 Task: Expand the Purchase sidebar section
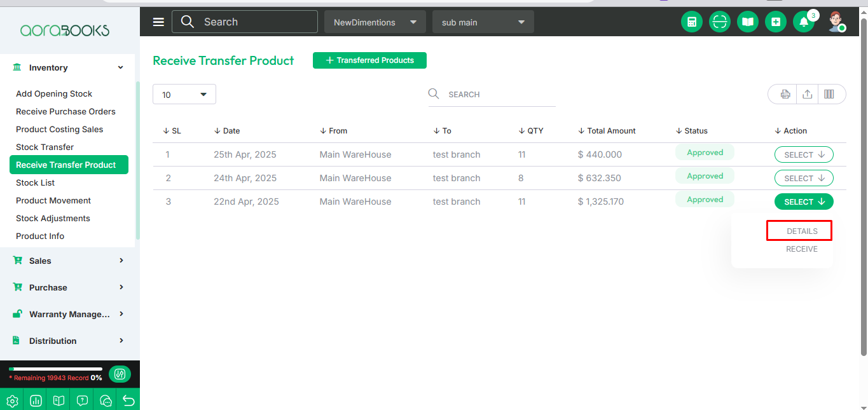tap(67, 287)
